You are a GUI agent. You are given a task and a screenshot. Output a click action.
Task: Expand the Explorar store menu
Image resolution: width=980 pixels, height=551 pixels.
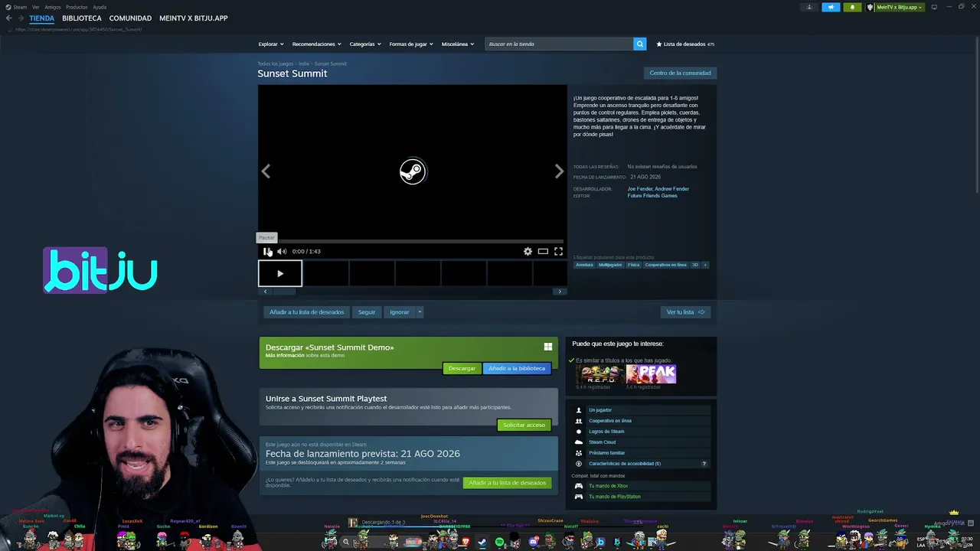[271, 44]
